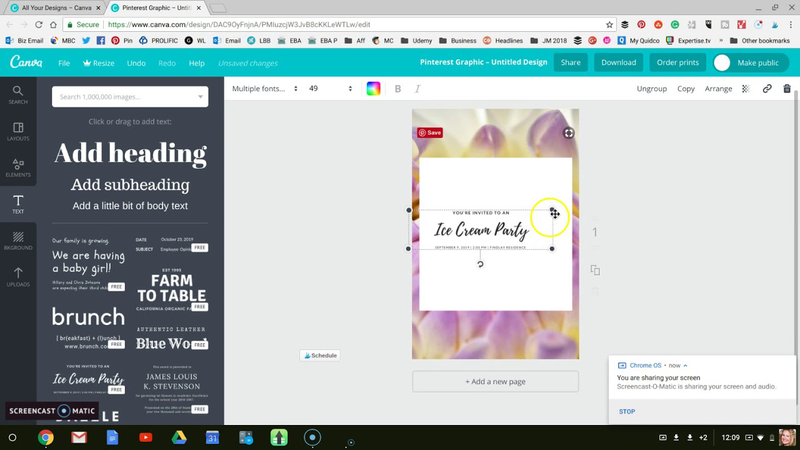Click the link icon in toolbar
This screenshot has height=450, width=800.
(767, 89)
